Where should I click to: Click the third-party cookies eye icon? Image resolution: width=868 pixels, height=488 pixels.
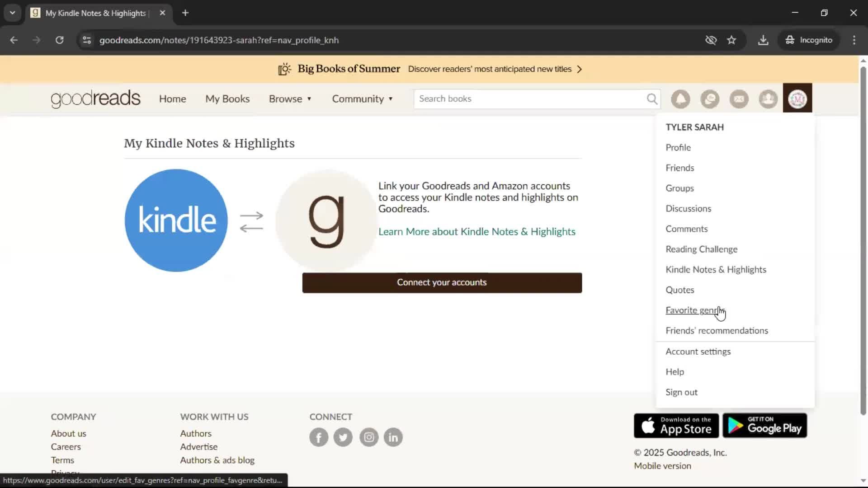(x=711, y=40)
